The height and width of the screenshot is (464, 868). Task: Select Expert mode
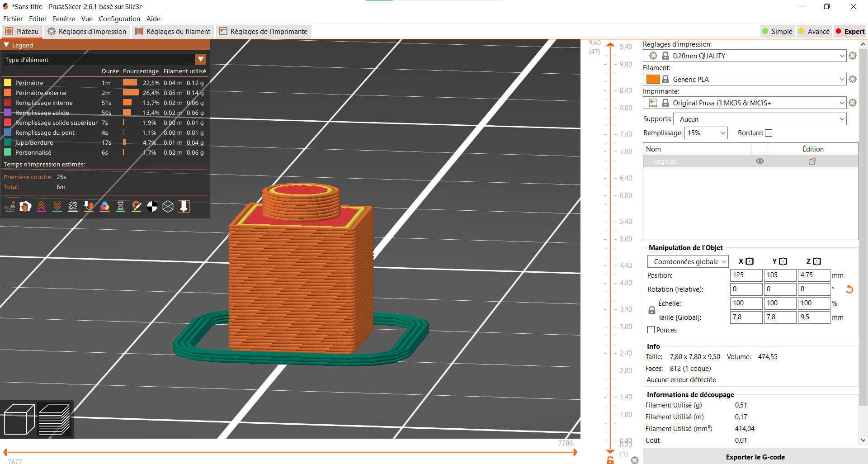pos(850,31)
